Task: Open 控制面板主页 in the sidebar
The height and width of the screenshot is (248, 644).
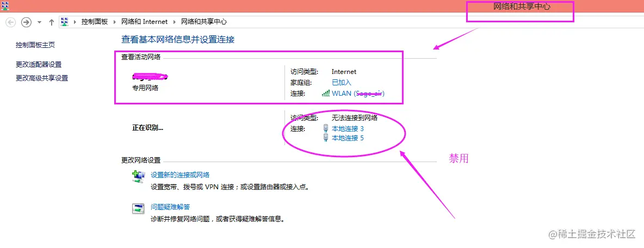Action: point(35,45)
